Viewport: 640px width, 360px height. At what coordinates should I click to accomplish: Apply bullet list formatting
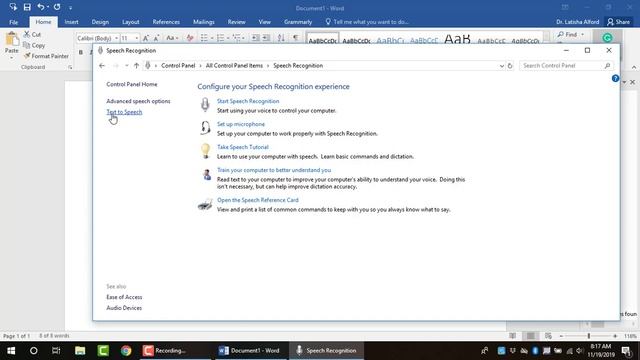pos(204,38)
